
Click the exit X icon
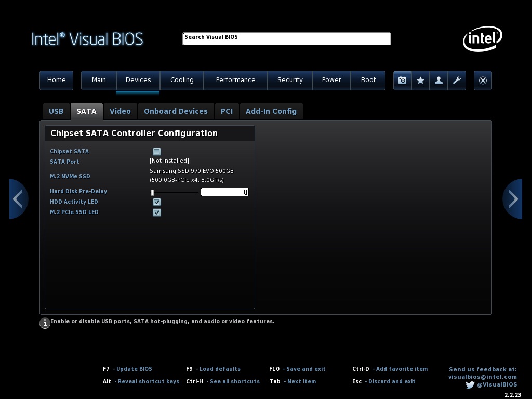pos(483,81)
